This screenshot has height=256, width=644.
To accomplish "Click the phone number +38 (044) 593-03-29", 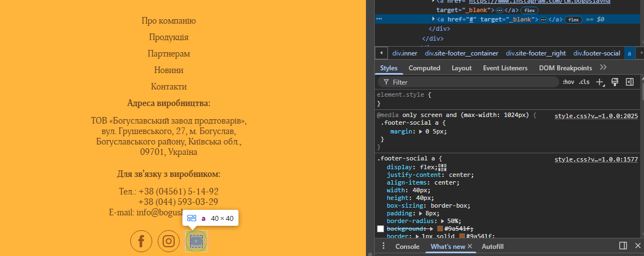I will (178, 202).
